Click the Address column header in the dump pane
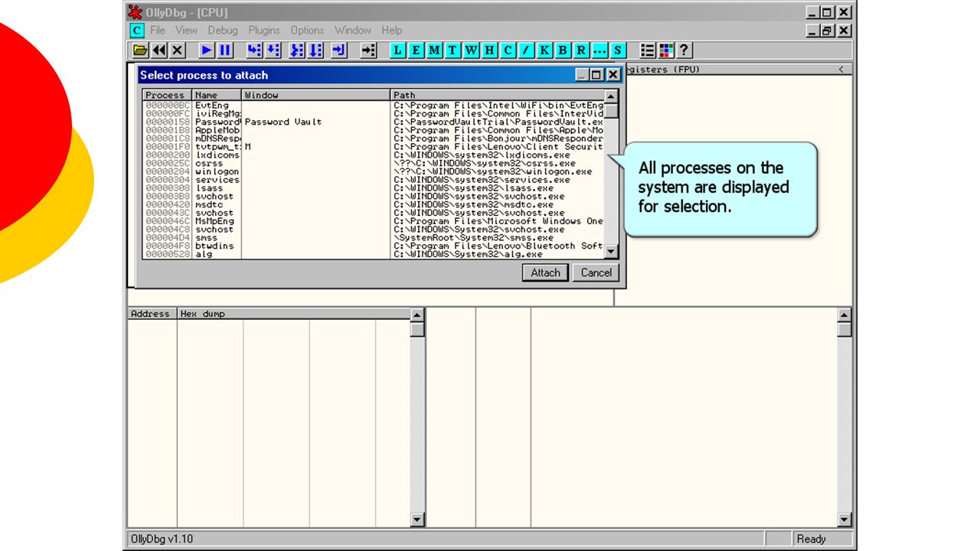This screenshot has height=551, width=980. click(x=152, y=314)
